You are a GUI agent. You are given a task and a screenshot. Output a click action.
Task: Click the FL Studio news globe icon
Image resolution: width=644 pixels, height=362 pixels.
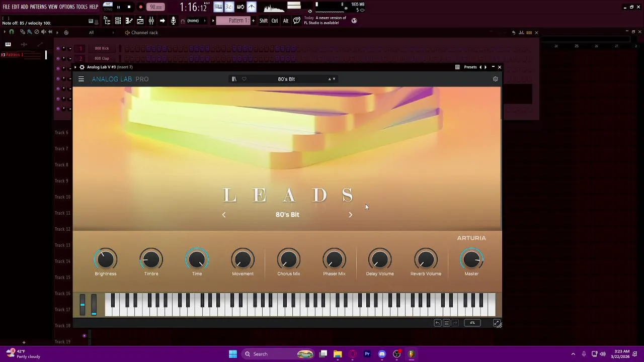[x=354, y=21]
